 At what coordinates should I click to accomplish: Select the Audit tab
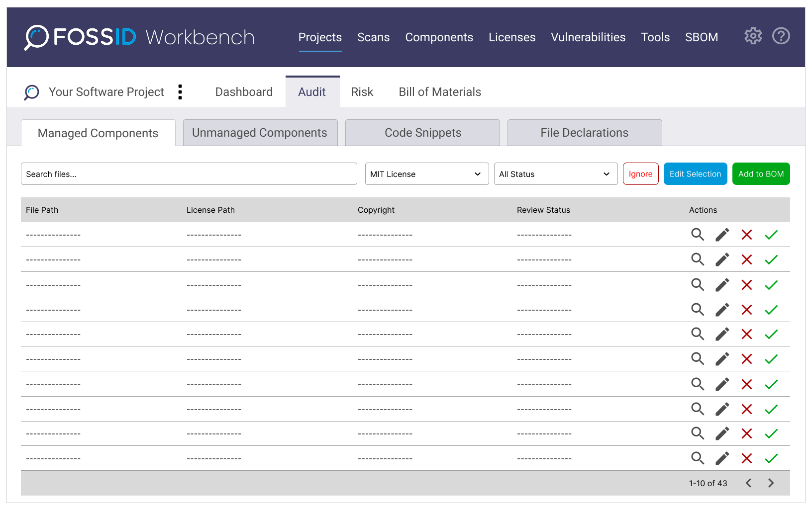tap(312, 92)
